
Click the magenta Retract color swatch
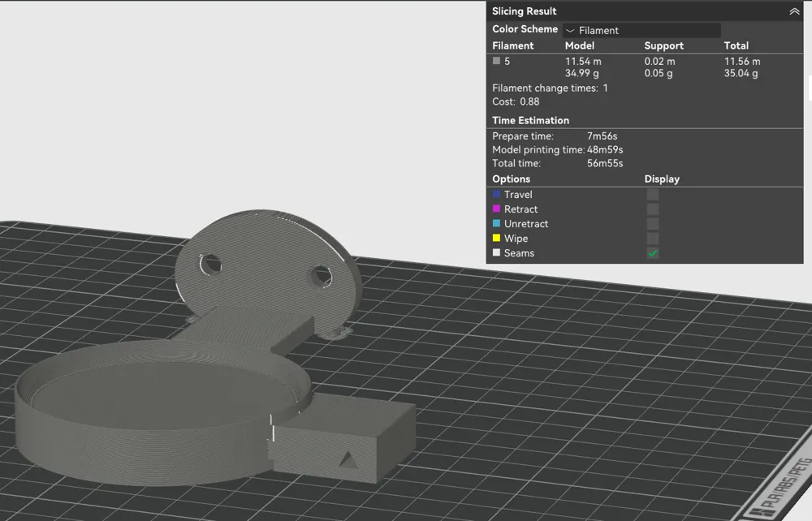click(x=496, y=209)
